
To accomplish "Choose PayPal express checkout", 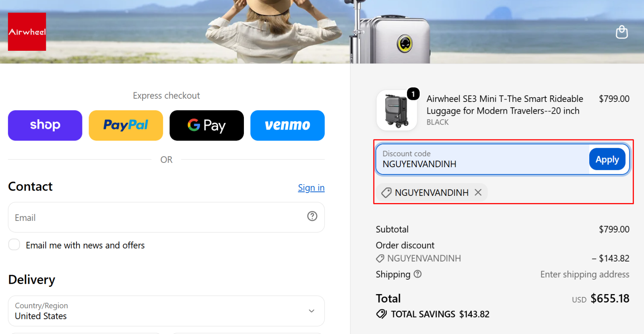I will [126, 125].
